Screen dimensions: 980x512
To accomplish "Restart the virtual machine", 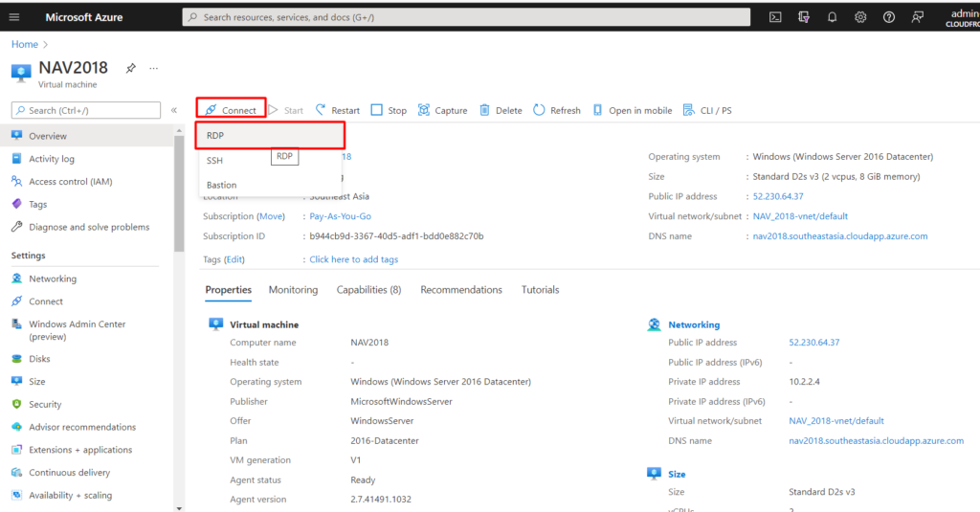I will pyautogui.click(x=338, y=110).
